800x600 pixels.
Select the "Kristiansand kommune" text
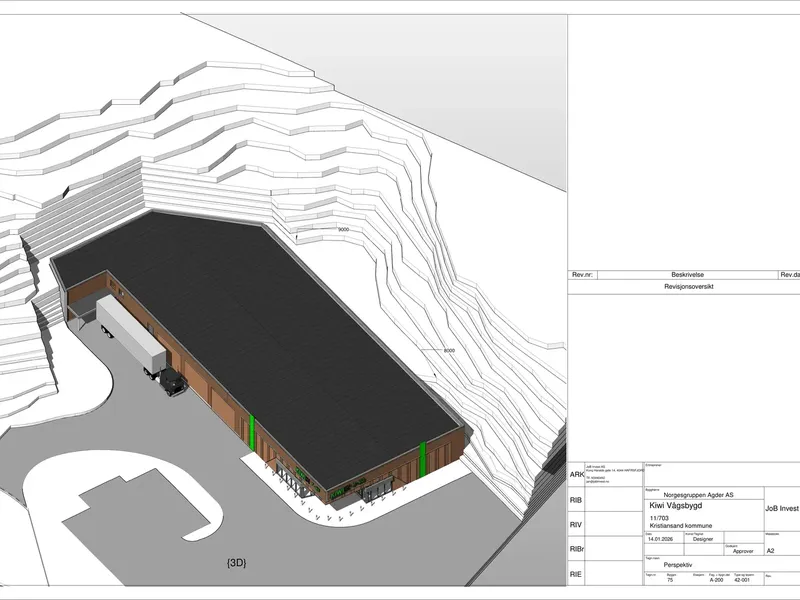tap(681, 526)
